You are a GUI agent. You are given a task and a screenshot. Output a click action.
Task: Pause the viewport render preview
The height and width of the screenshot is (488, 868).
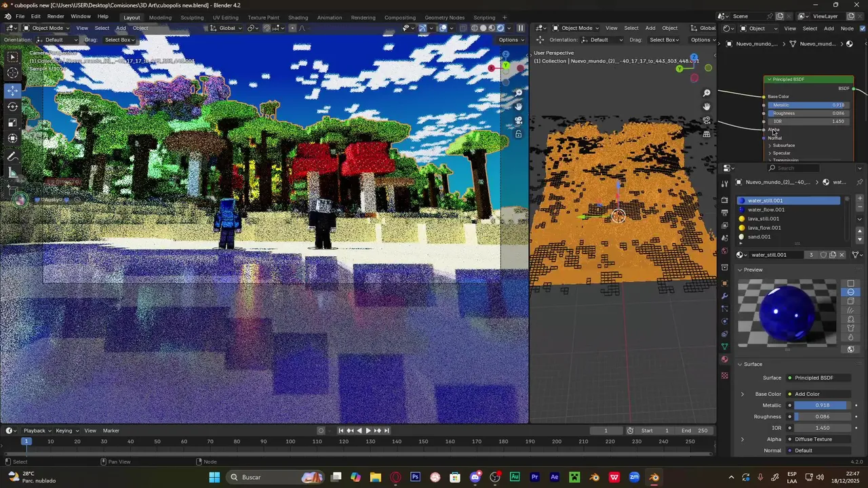pos(521,28)
